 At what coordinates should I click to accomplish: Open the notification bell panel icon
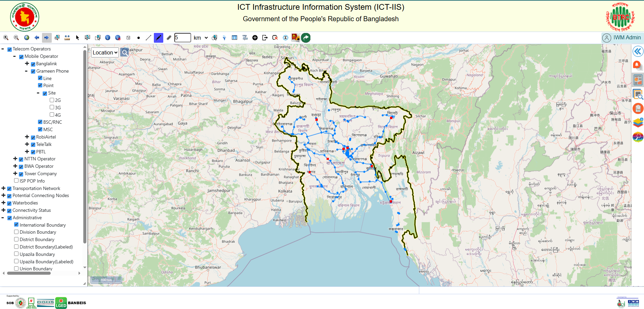pos(637,65)
